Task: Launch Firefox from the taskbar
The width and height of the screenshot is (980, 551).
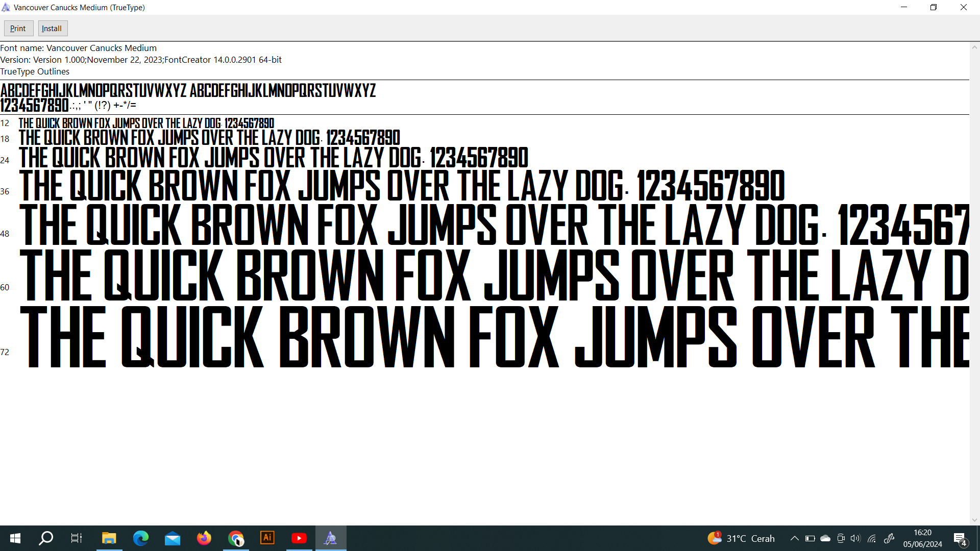Action: (204, 538)
